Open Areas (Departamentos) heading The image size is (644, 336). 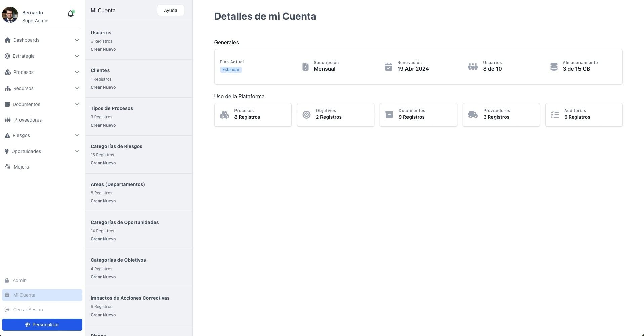pos(118,184)
